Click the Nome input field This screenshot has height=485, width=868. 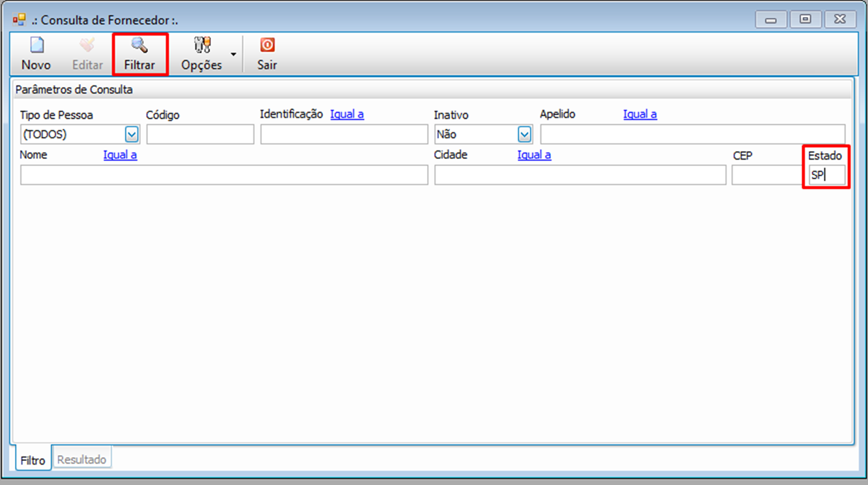[x=224, y=175]
